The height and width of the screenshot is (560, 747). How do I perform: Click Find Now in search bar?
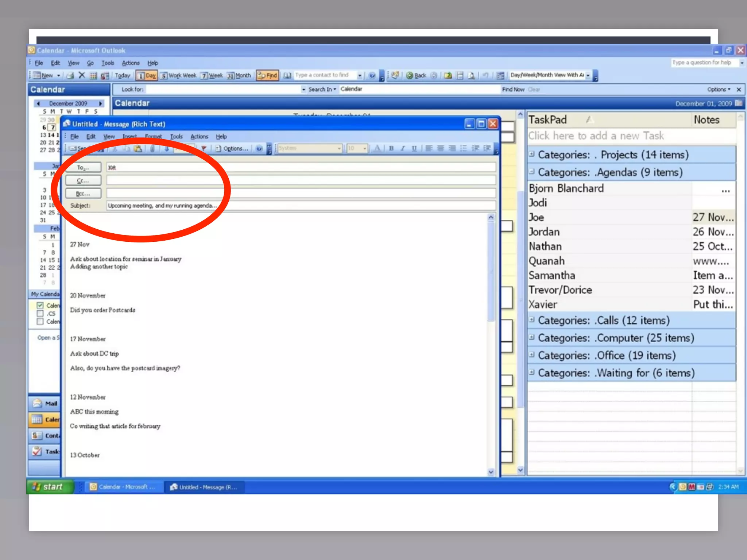[x=513, y=90]
